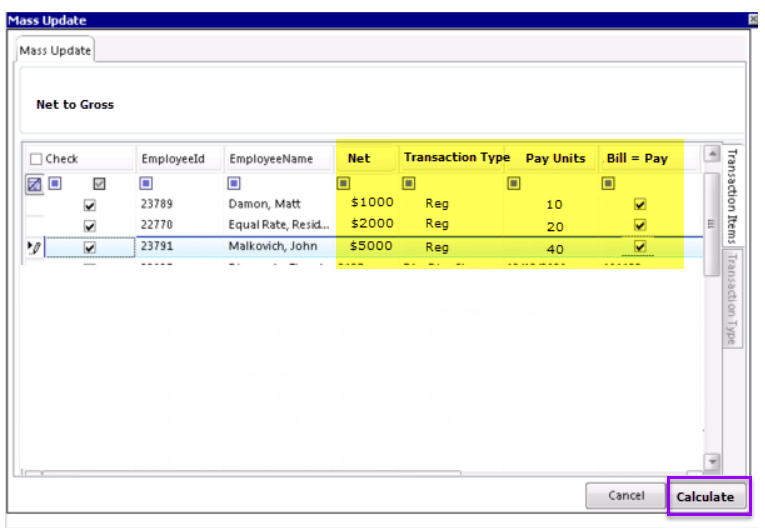Uncheck the Check box for Malkovich, John
The image size is (765, 531).
pos(89,247)
